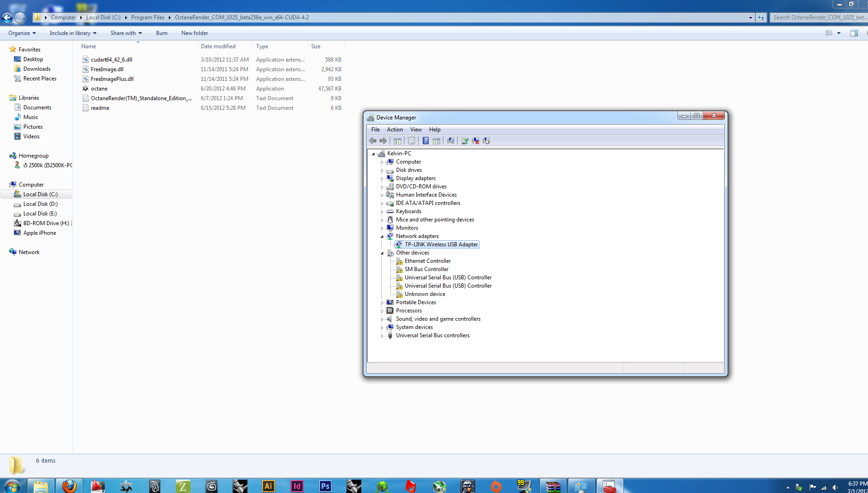Open Desktop in Explorer Favorites
Screen dimensions: 868x493
coord(33,59)
